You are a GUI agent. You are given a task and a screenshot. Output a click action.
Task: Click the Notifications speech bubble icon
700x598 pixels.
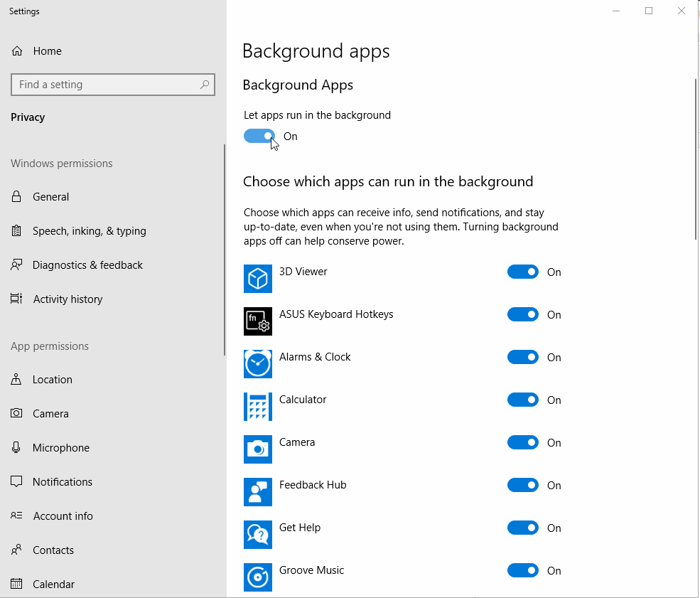point(16,481)
